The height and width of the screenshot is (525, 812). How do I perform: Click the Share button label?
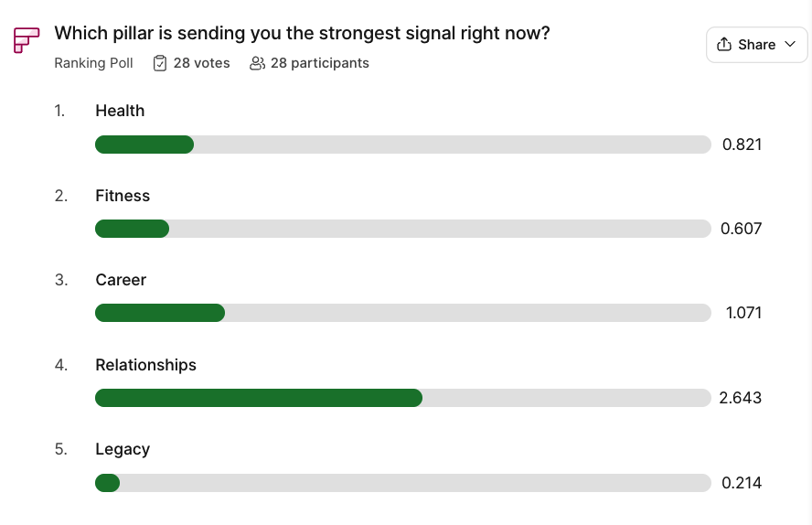756,45
